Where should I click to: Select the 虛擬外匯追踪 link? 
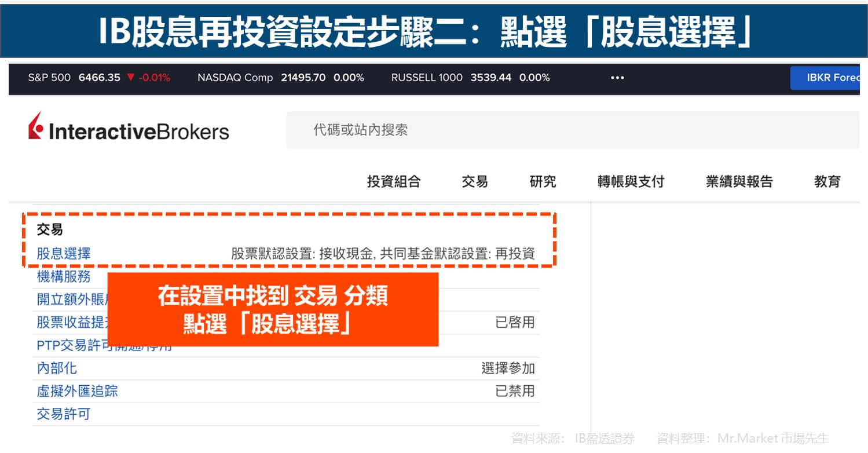pos(77,391)
